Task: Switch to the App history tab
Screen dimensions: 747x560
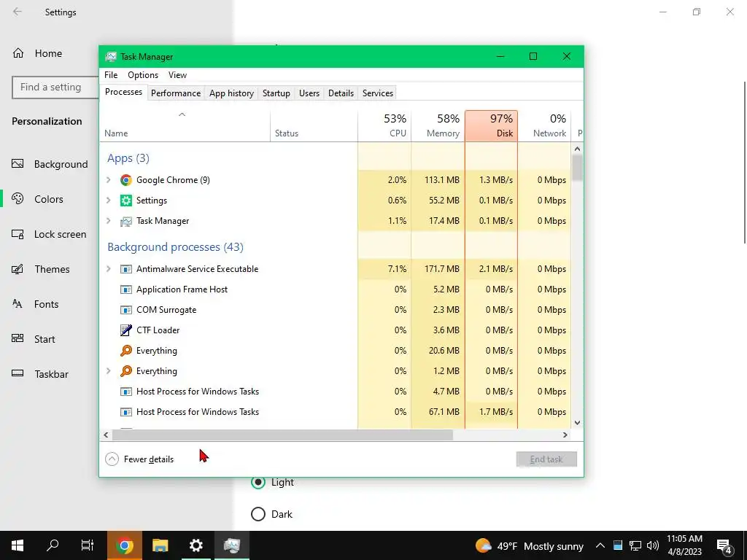Action: click(231, 93)
